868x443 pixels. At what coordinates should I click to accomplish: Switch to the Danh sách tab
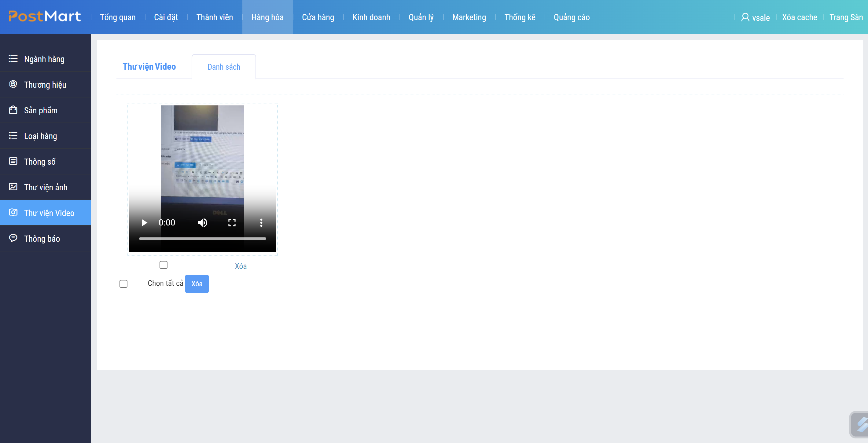coord(224,67)
